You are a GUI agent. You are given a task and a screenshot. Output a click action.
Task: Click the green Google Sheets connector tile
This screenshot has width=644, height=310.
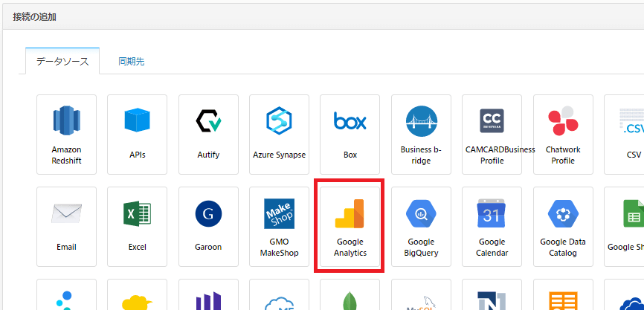[x=624, y=227]
